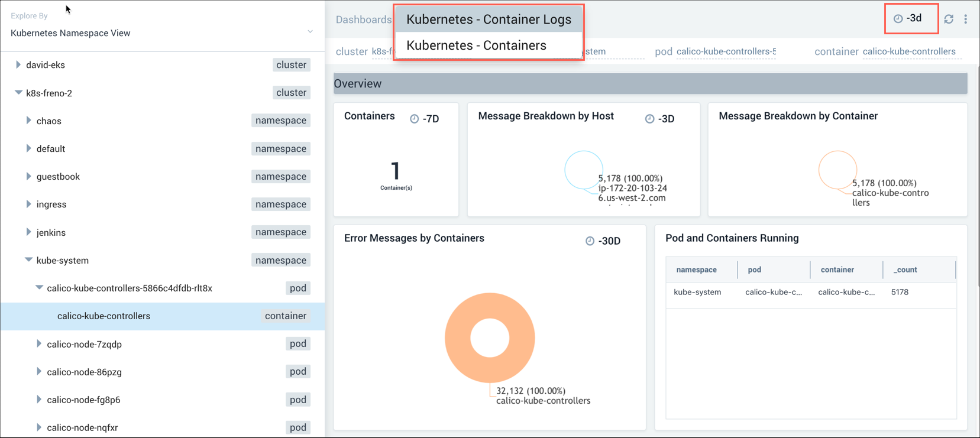Select Kubernetes - Containers dashboard
This screenshot has width=980, height=438.
[x=476, y=46]
